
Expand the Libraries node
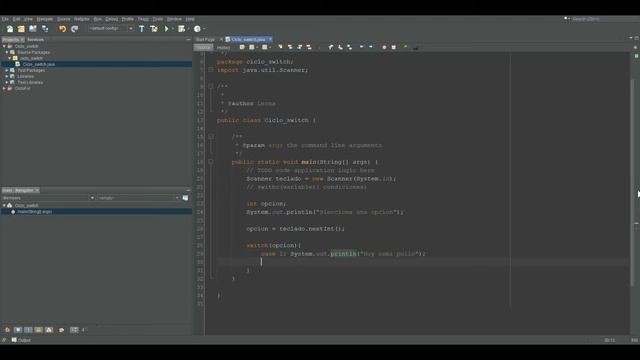[7, 76]
